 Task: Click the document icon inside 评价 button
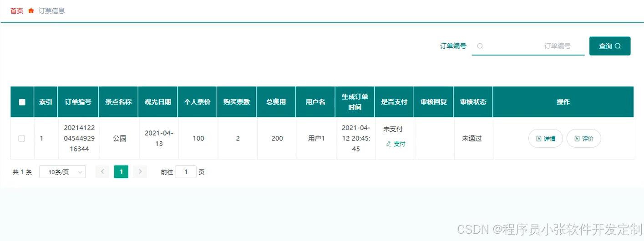(577, 138)
